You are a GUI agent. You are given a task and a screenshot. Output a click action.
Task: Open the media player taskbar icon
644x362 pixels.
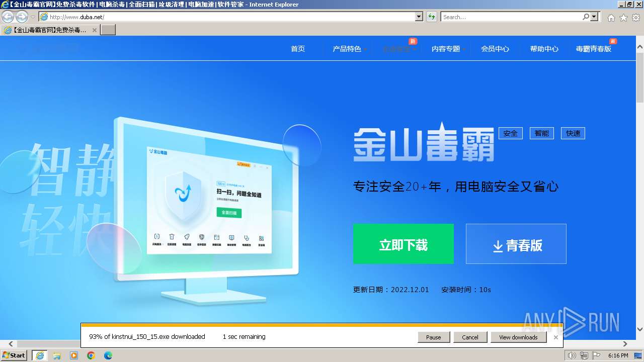point(74,355)
